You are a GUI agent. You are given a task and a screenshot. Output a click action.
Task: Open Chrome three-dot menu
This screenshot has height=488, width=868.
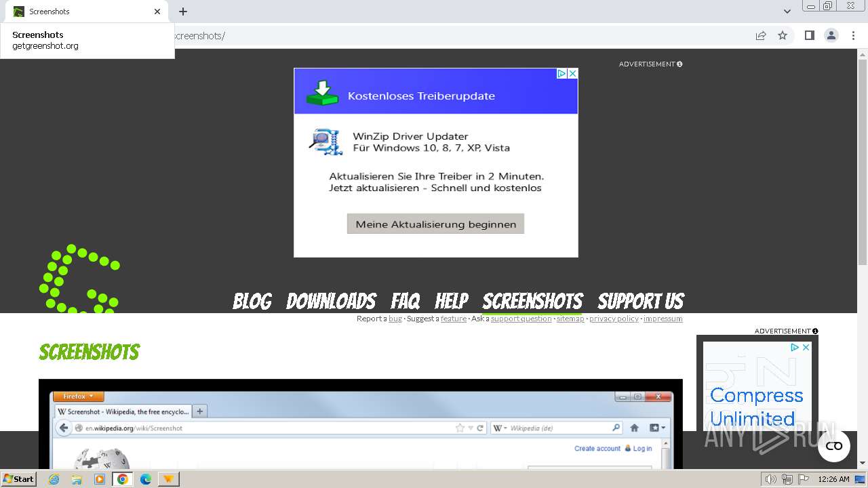tap(854, 35)
